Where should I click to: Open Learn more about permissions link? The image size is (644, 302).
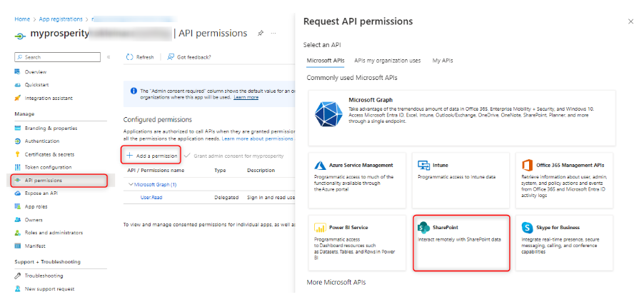pyautogui.click(x=258, y=139)
